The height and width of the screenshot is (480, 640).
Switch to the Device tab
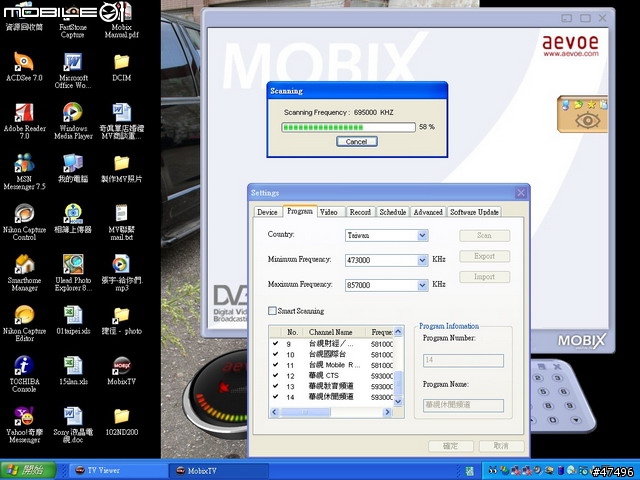[x=267, y=212]
